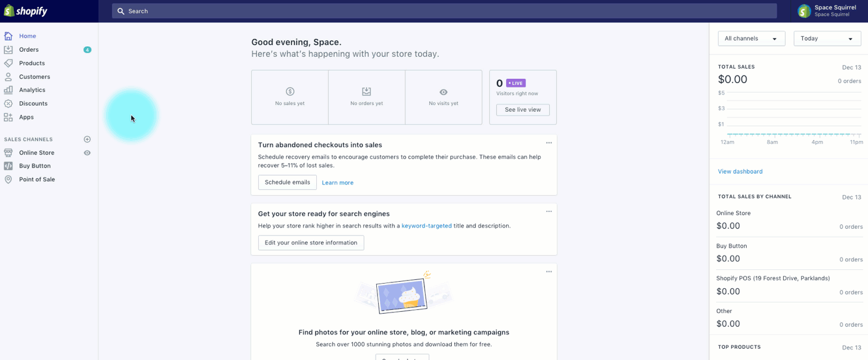Click the Online Store sales row

[789, 222]
